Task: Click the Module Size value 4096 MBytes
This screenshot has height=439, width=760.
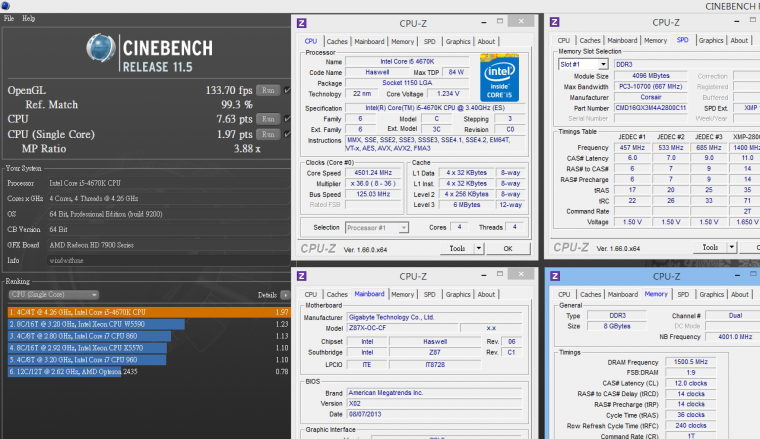Action: click(x=650, y=76)
